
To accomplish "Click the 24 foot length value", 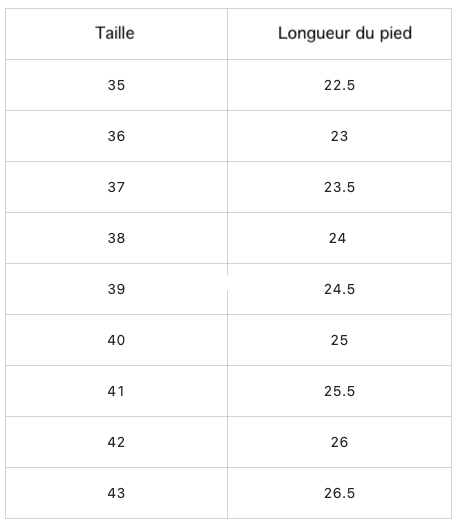I will [337, 238].
